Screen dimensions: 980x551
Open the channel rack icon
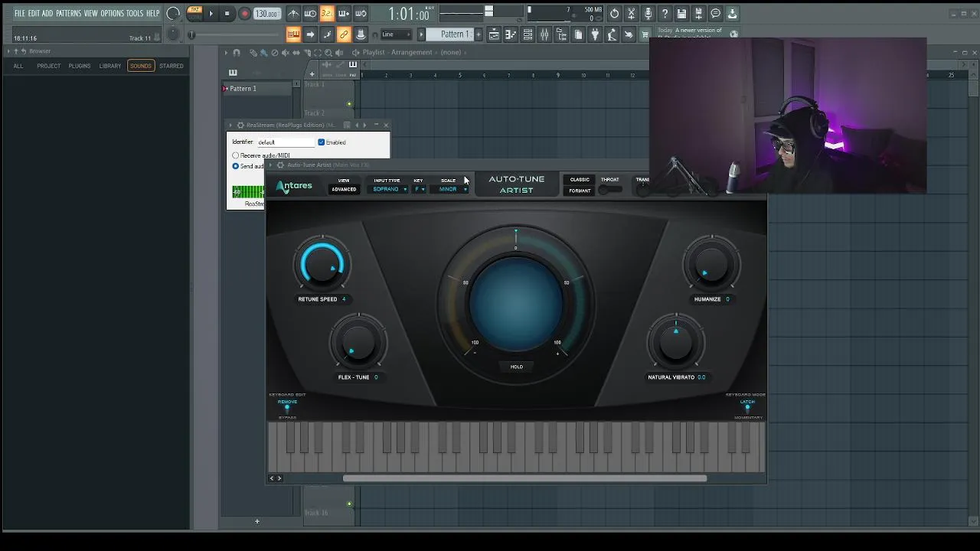pos(528,34)
